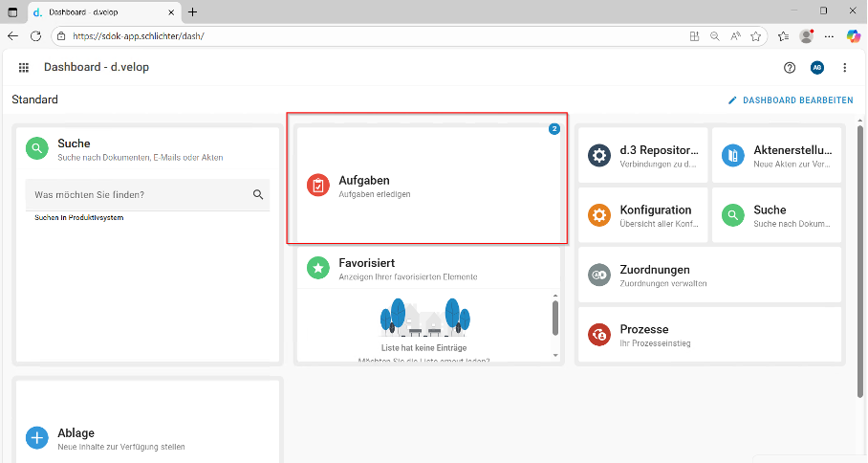868x463 pixels.
Task: Open the Copilot icon in the browser
Action: tap(853, 36)
